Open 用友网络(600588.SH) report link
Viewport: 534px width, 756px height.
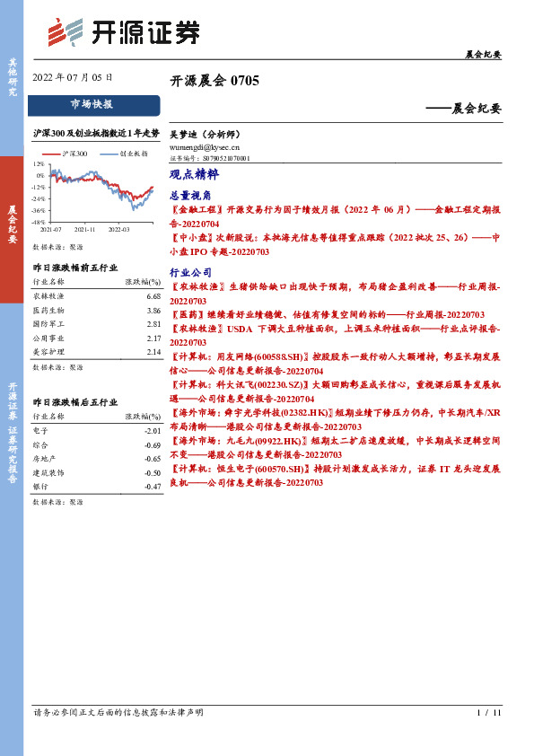point(335,364)
